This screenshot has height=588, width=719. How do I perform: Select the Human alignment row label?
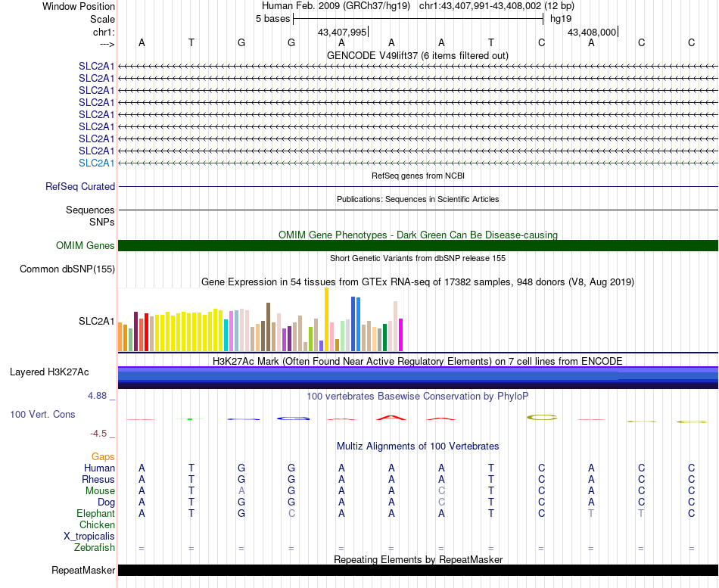pos(99,468)
